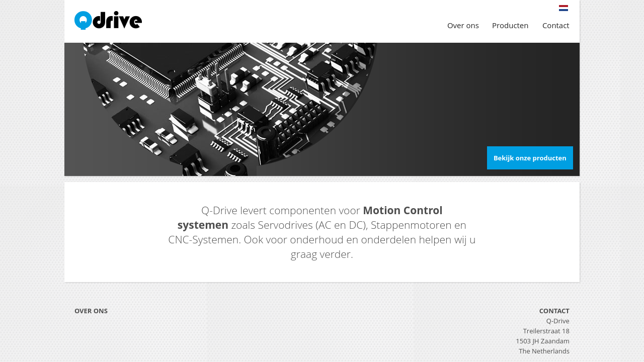The width and height of the screenshot is (644, 362).
Task: Click the 'graag verder.' closing line
Action: coord(322,254)
